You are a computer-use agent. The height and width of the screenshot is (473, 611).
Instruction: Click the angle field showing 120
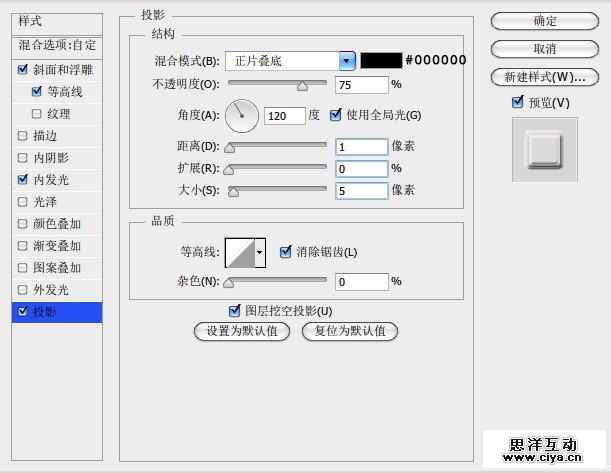tap(284, 116)
